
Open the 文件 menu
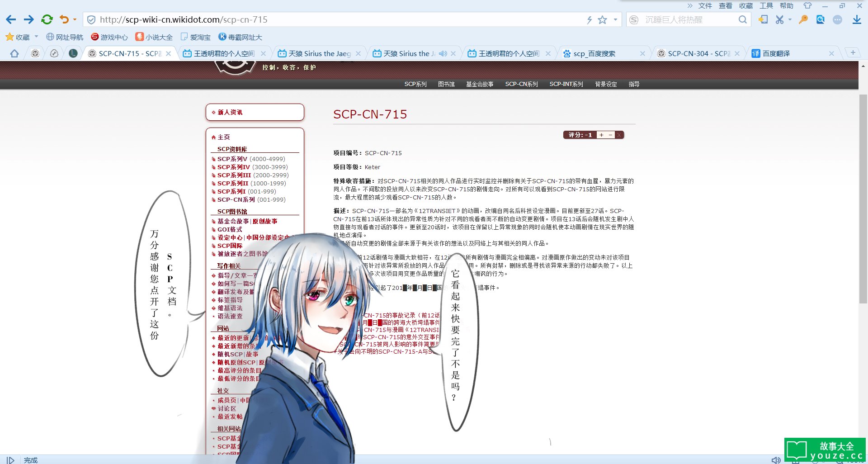point(705,5)
